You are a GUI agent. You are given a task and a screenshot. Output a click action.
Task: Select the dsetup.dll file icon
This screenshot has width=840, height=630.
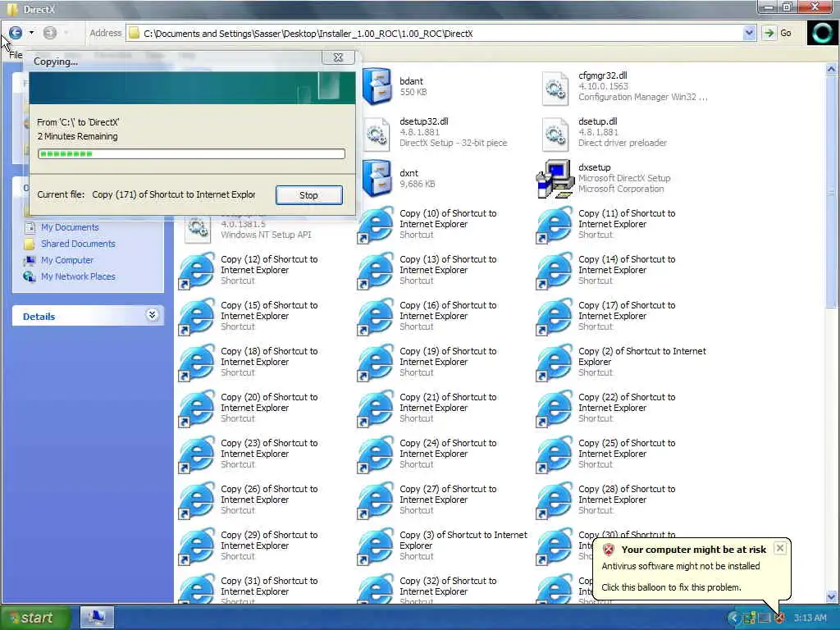point(555,134)
